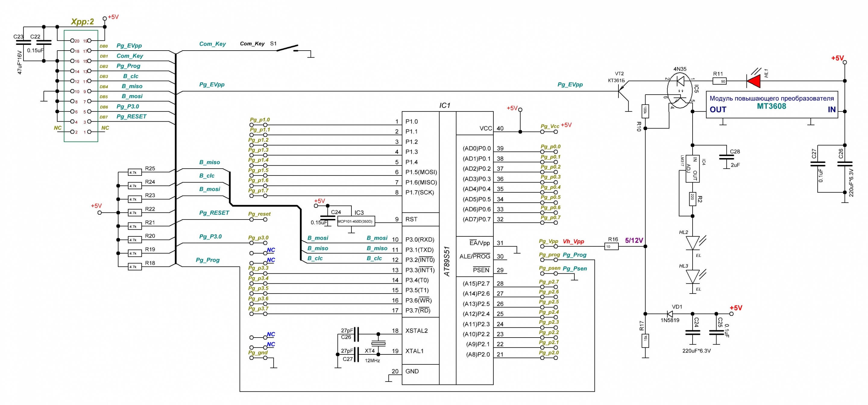The height and width of the screenshot is (405, 868).
Task: Click the MT3608 module name
Action: click(771, 106)
